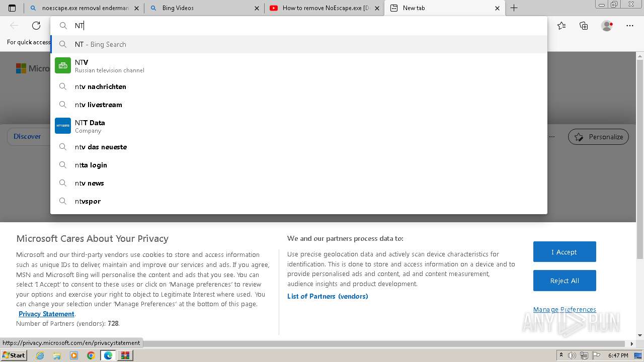
Task: Select NTV Russian television channel suggestion
Action: click(299, 66)
